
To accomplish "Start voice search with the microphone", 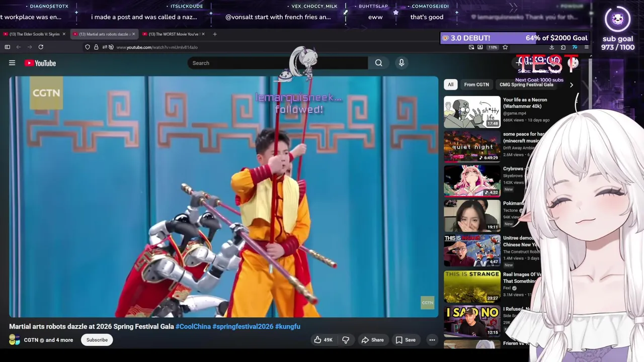I will pos(401,63).
